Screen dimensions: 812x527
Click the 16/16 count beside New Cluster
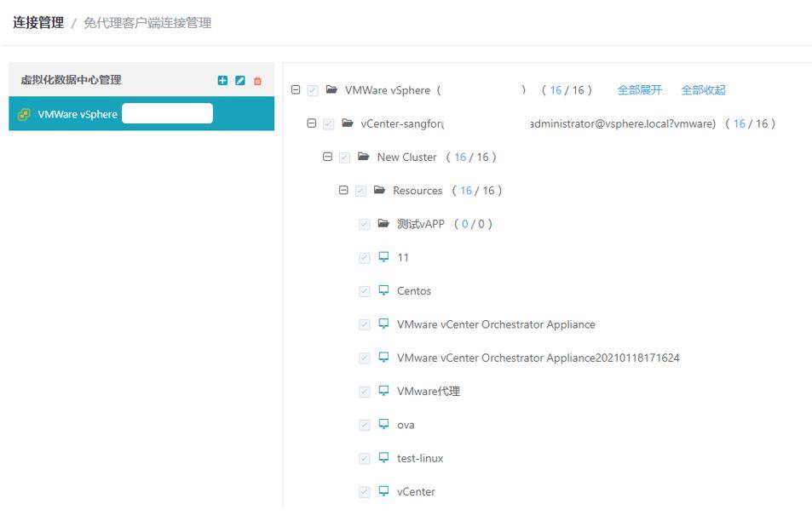point(471,157)
